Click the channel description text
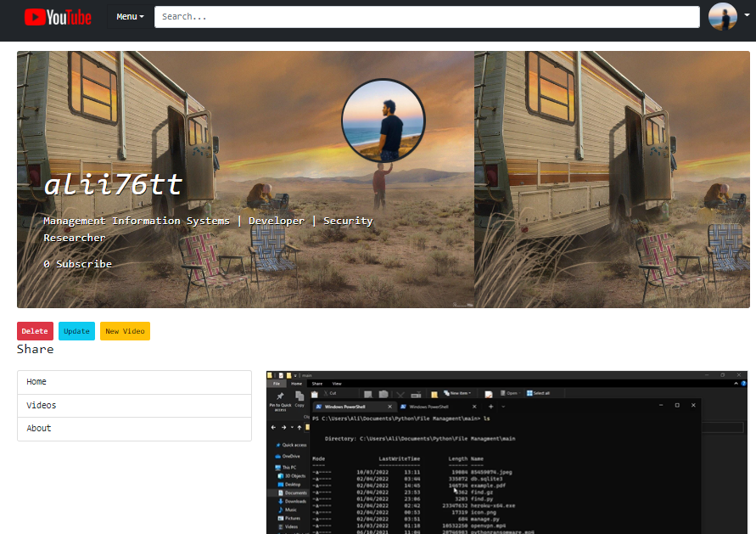 tap(208, 229)
